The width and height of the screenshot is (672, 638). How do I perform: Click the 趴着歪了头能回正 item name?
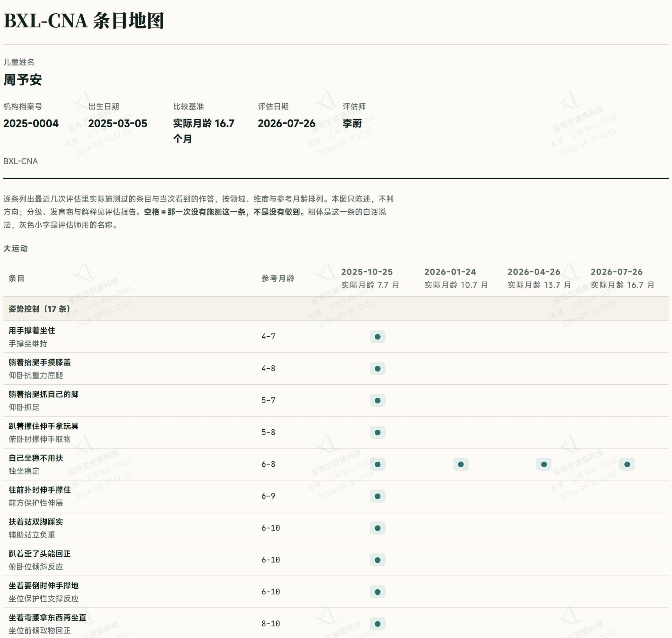pos(40,554)
